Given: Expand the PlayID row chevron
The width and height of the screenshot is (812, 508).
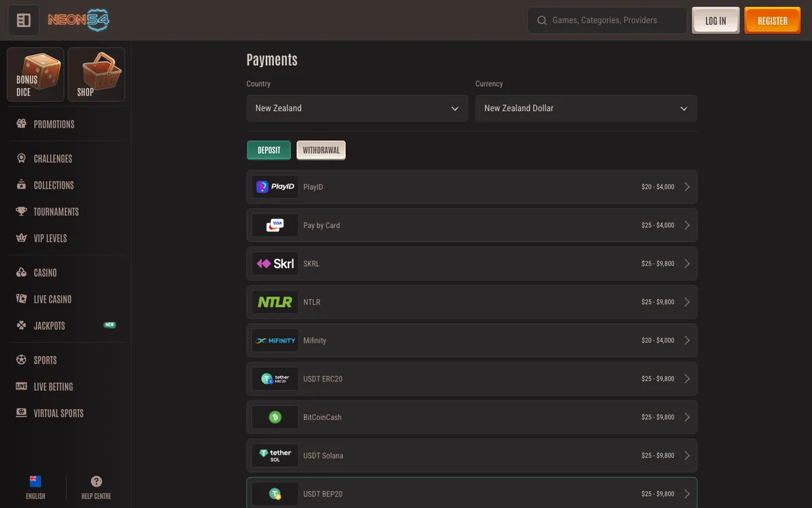Looking at the screenshot, I should tap(687, 187).
